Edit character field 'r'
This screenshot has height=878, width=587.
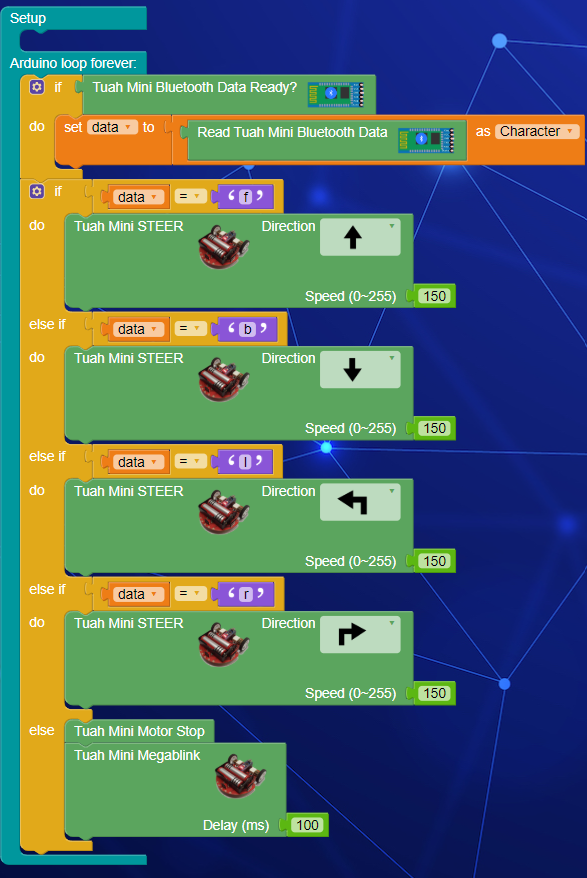coord(246,594)
